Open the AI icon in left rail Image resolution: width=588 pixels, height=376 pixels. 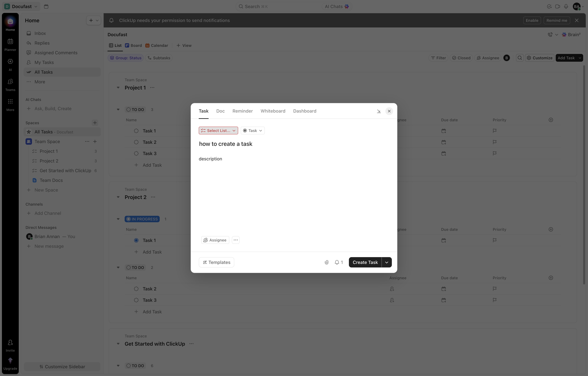coord(10,61)
